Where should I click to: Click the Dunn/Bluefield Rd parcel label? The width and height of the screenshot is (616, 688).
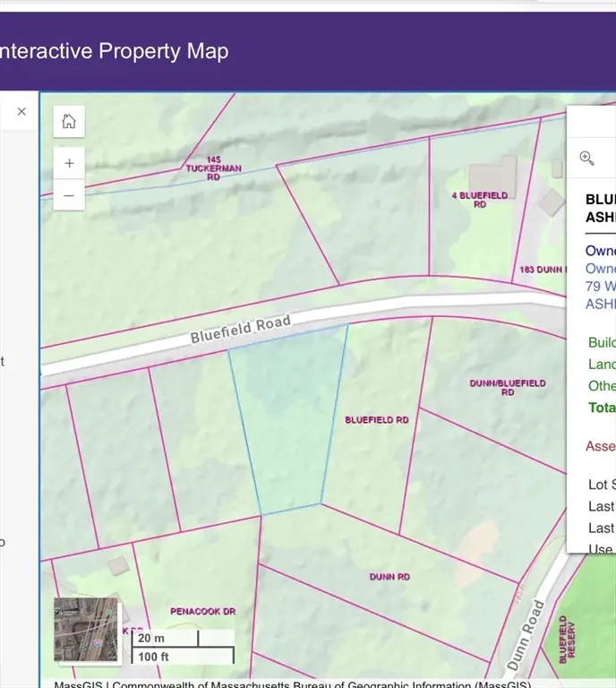(507, 387)
